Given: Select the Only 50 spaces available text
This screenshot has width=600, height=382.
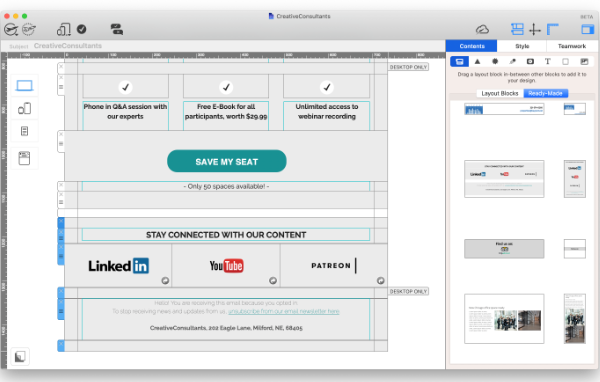Looking at the screenshot, I should pyautogui.click(x=226, y=186).
